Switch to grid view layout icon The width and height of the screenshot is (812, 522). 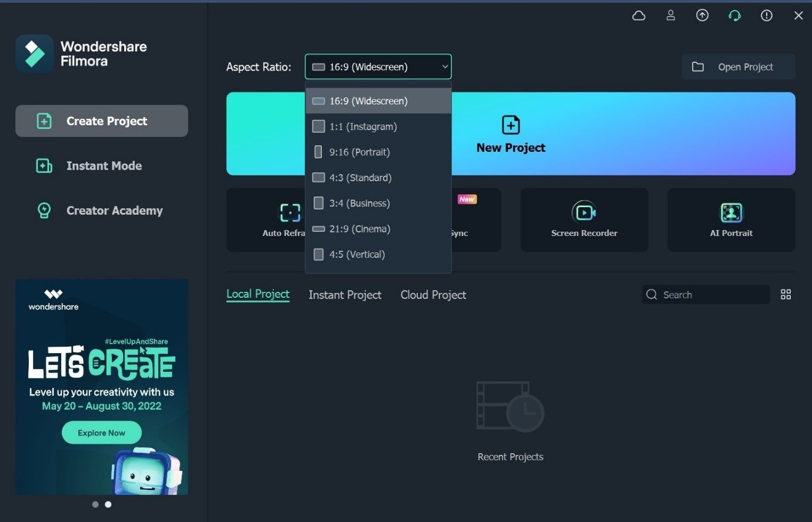click(x=786, y=294)
